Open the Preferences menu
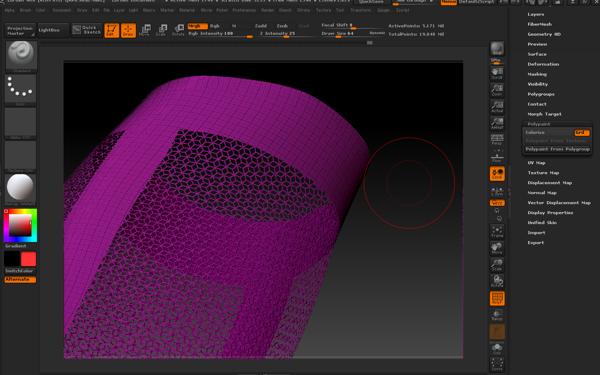The width and height of the screenshot is (600, 375). [x=244, y=10]
